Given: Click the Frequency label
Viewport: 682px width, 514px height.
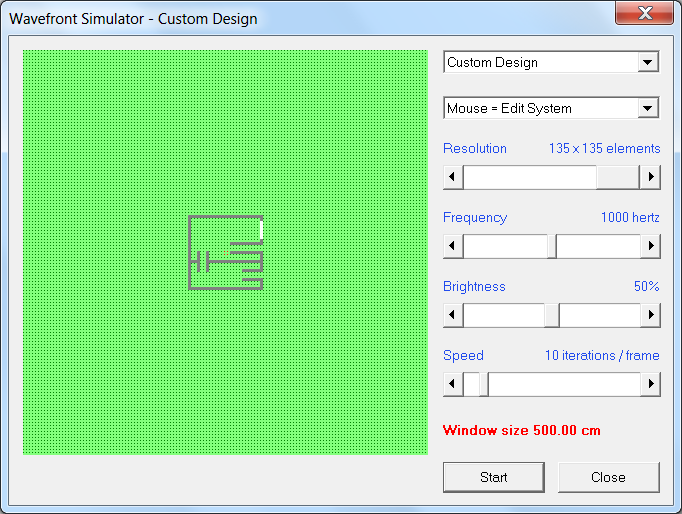Looking at the screenshot, I should (475, 217).
